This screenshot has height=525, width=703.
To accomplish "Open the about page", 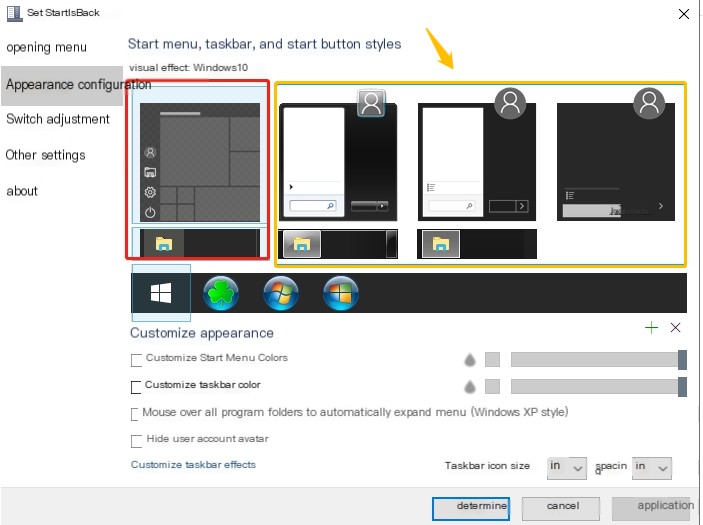I will coord(22,191).
